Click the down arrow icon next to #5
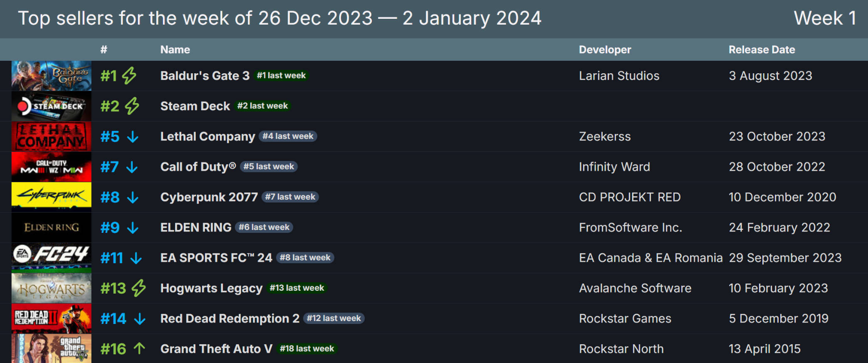The height and width of the screenshot is (363, 868). tap(133, 137)
